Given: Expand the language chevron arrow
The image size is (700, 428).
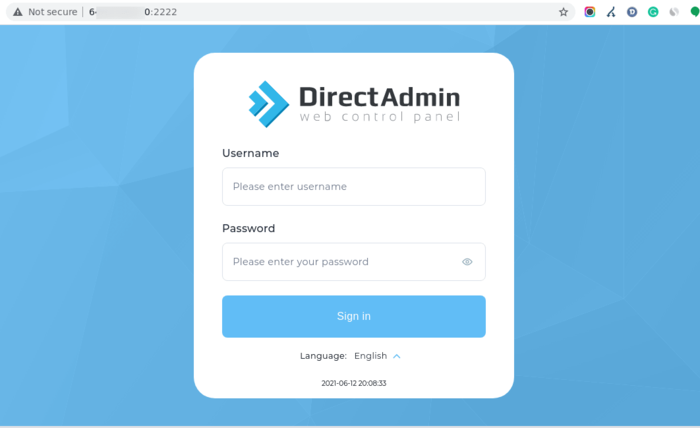Looking at the screenshot, I should click(396, 356).
